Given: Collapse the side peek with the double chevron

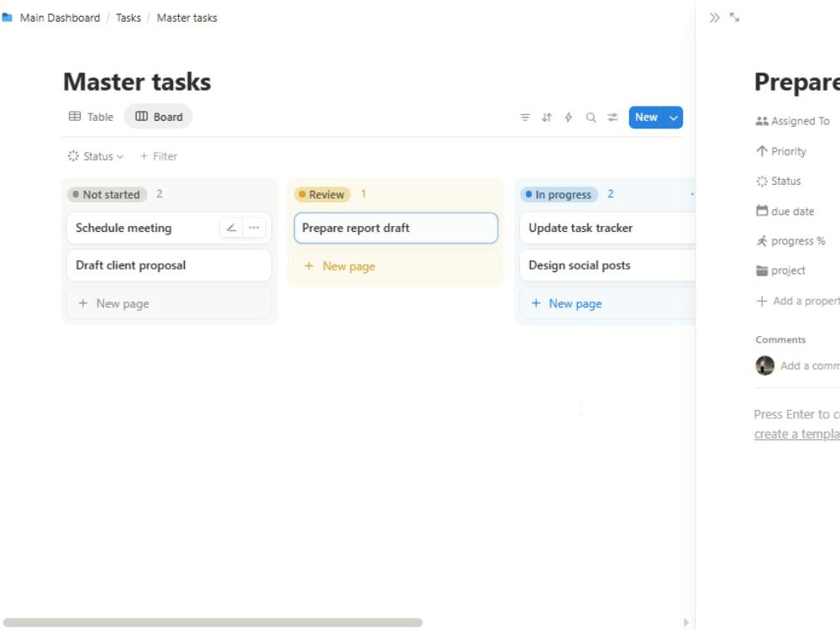Looking at the screenshot, I should click(x=714, y=18).
